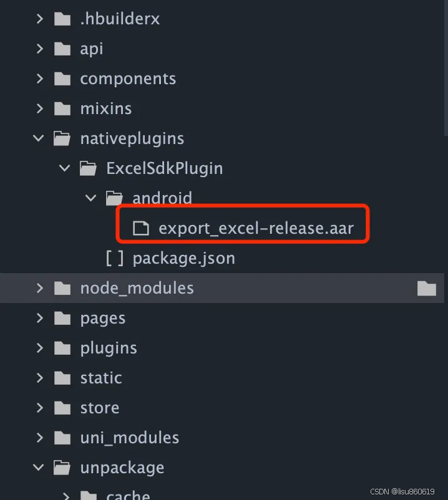This screenshot has width=448, height=500.
Task: Click the folder badge icon on node_modules row
Action: 426,288
